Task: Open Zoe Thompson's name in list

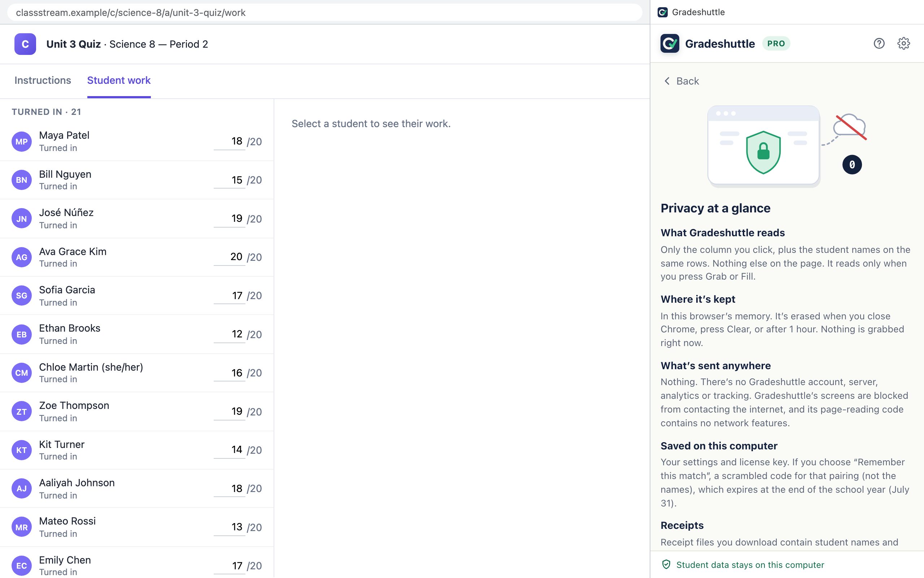Action: (74, 405)
